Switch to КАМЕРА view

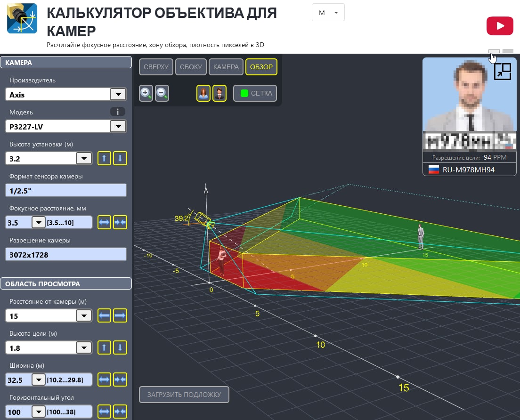coord(226,67)
